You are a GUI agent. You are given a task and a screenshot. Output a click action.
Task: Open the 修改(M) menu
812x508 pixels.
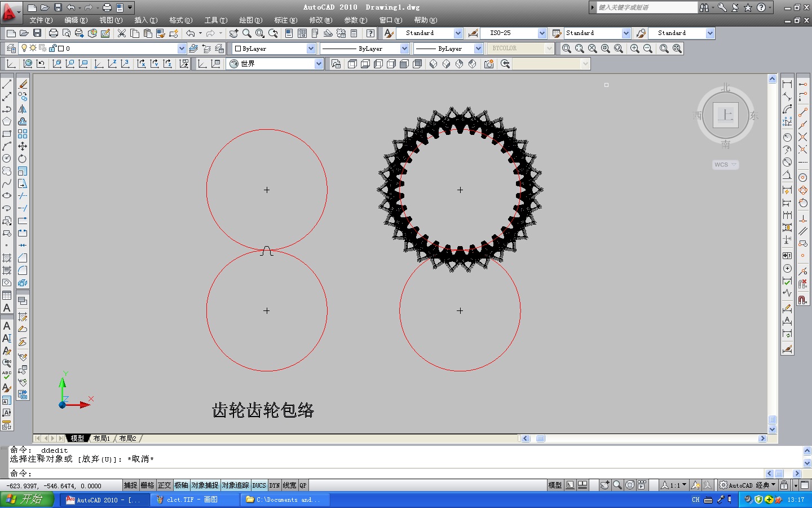(321, 20)
